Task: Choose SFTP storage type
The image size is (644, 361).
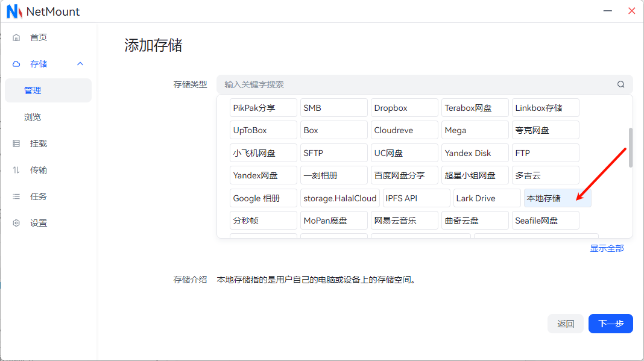Action: point(334,153)
